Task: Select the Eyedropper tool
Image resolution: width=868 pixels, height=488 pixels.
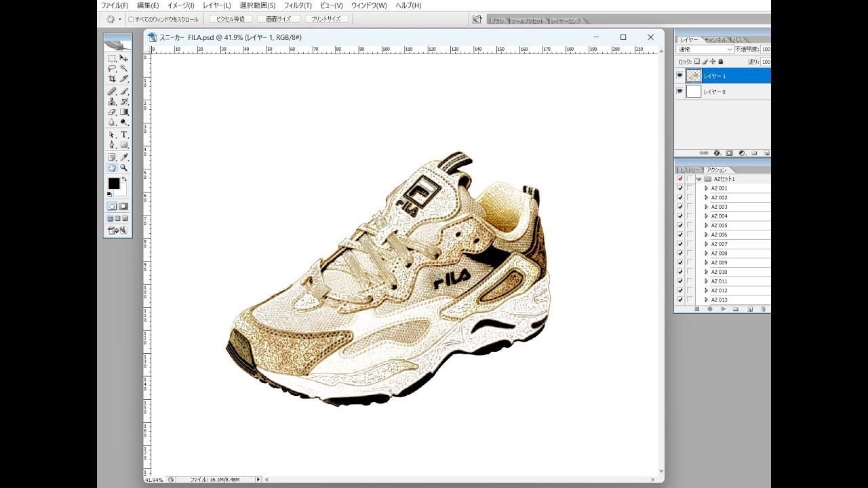Action: click(x=124, y=157)
